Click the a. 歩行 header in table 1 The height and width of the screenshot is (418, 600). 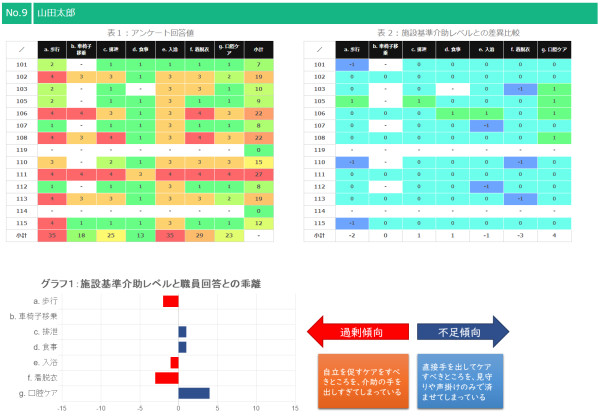point(50,49)
